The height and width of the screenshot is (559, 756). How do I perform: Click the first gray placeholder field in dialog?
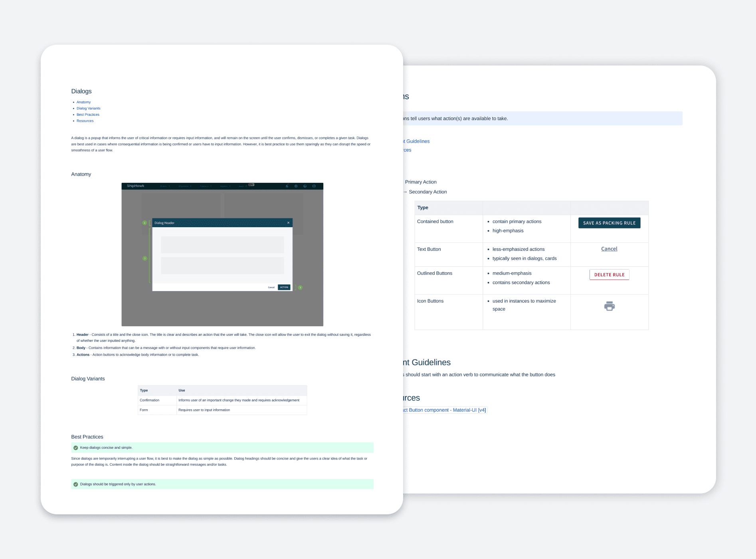point(222,245)
